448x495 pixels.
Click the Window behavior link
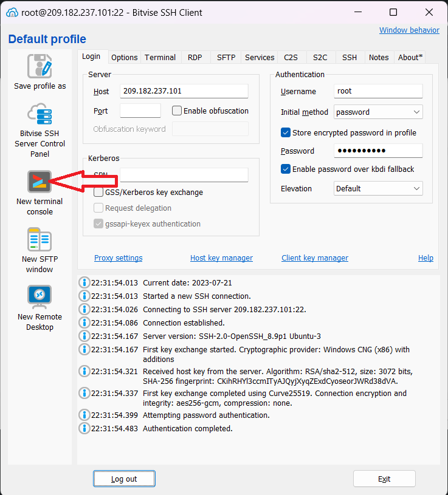pyautogui.click(x=409, y=30)
